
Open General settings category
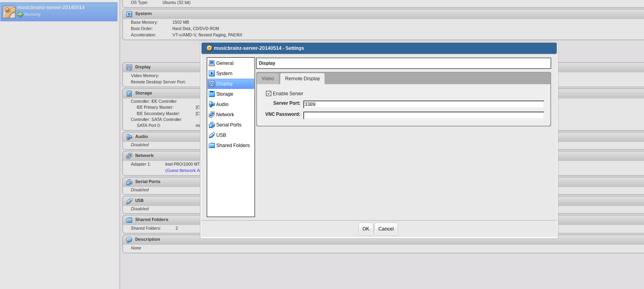click(x=231, y=63)
